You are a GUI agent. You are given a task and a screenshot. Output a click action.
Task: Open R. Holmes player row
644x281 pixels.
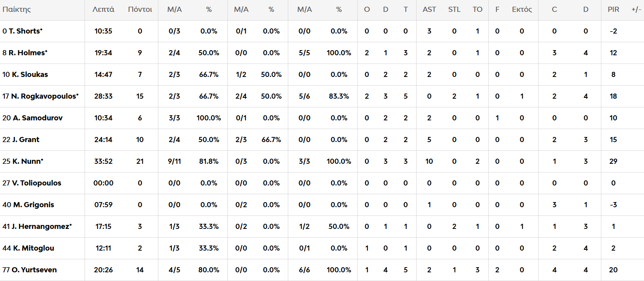coord(28,53)
